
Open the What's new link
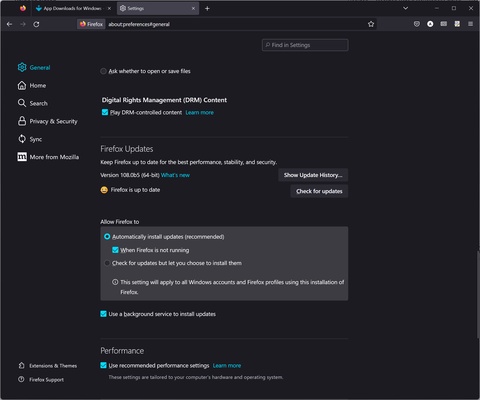[175, 175]
